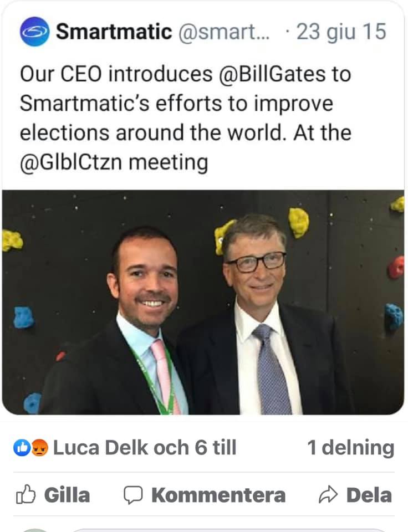408x532 pixels.
Task: Open the tweet photo of two men
Action: [x=203, y=302]
